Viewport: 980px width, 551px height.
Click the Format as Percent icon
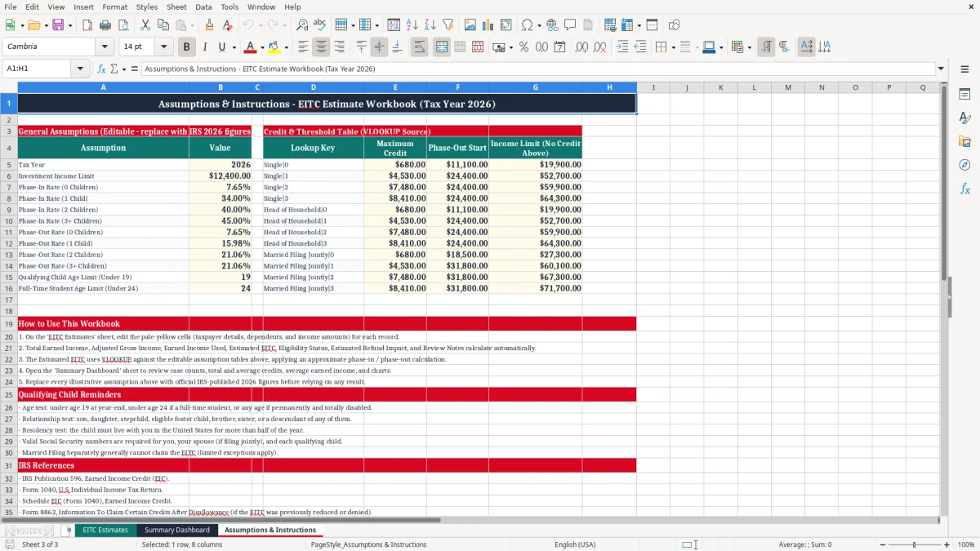(x=523, y=47)
